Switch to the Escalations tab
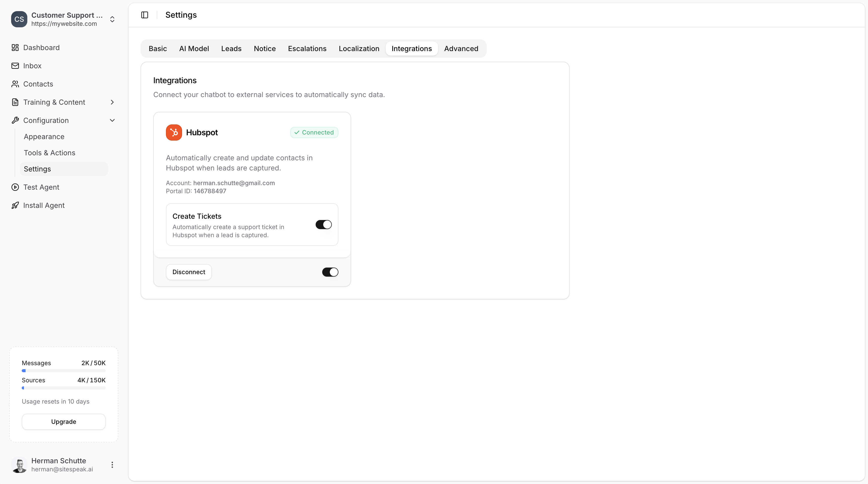868x484 pixels. (x=307, y=49)
